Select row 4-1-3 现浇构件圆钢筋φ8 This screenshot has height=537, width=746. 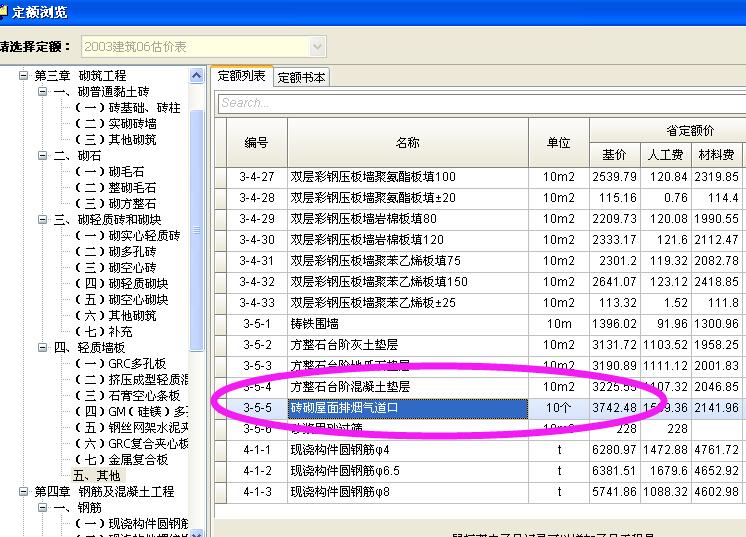(480, 492)
